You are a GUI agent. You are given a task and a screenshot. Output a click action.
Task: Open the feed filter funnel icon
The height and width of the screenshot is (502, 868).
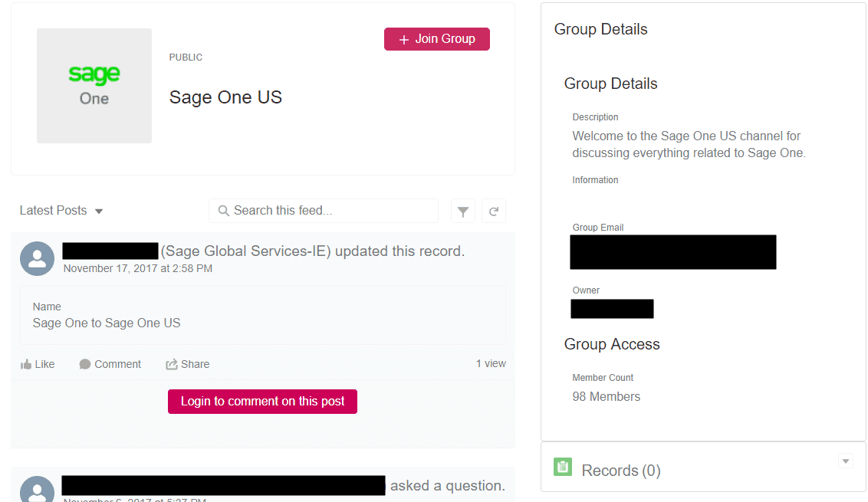(x=463, y=212)
